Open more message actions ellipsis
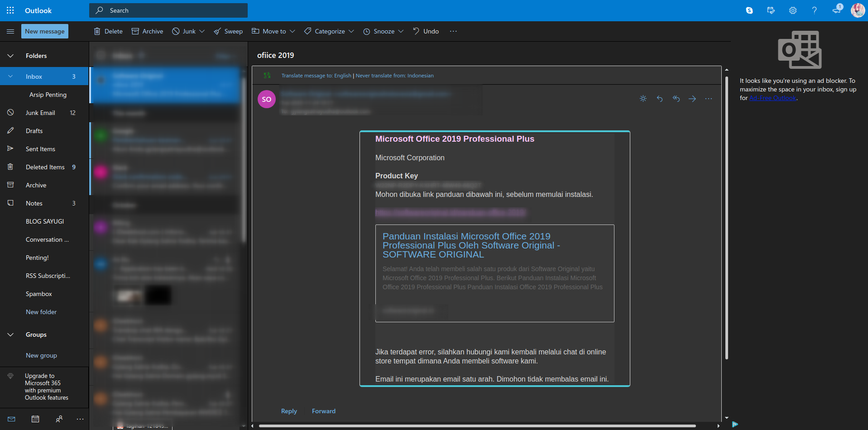This screenshot has height=430, width=868. pos(709,99)
